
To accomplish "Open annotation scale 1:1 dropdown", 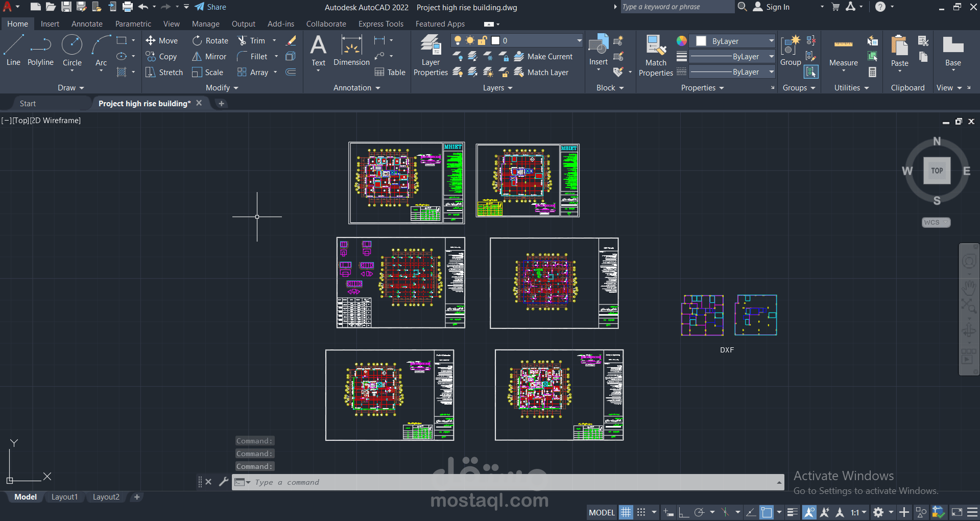I will (x=858, y=512).
